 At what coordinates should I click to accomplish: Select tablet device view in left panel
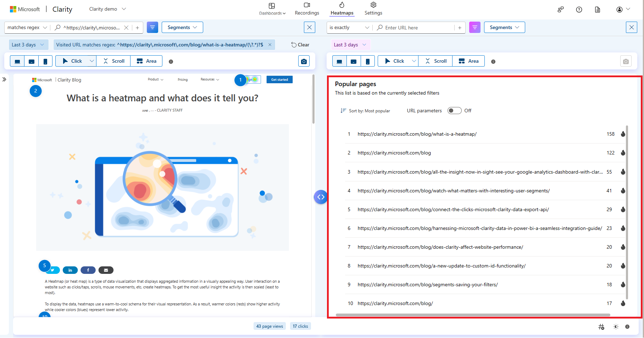32,61
